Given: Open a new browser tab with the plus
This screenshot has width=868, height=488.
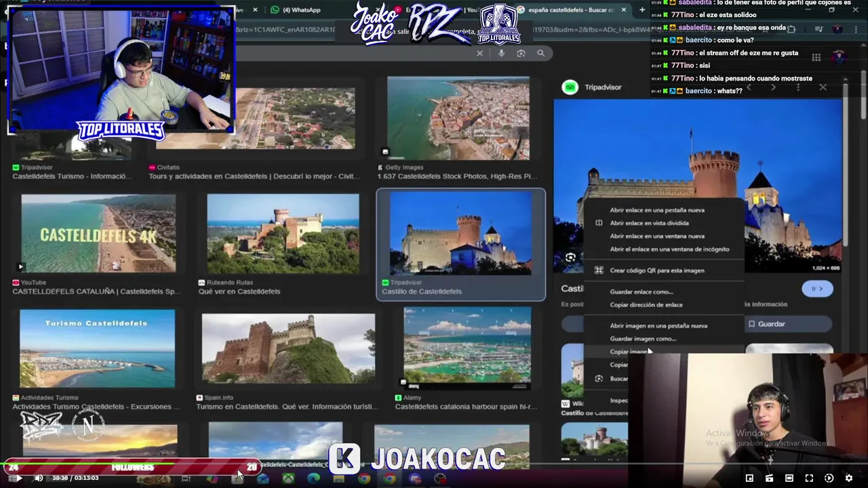Looking at the screenshot, I should [x=642, y=9].
